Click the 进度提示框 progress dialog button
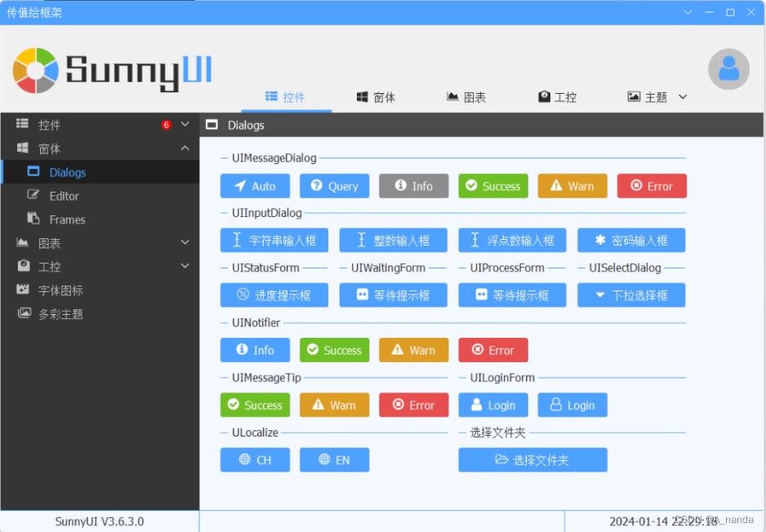Screen dimensions: 766x532 tap(274, 295)
